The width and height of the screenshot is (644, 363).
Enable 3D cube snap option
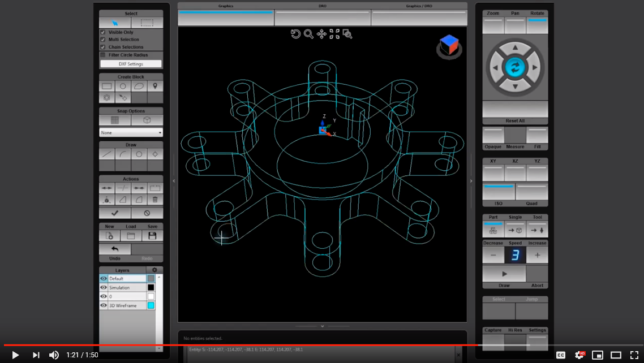click(x=147, y=120)
